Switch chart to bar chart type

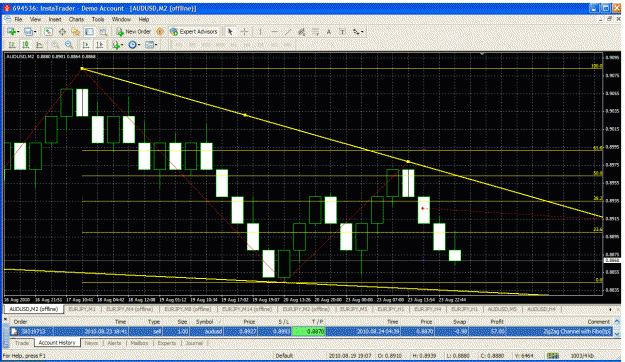[12, 45]
